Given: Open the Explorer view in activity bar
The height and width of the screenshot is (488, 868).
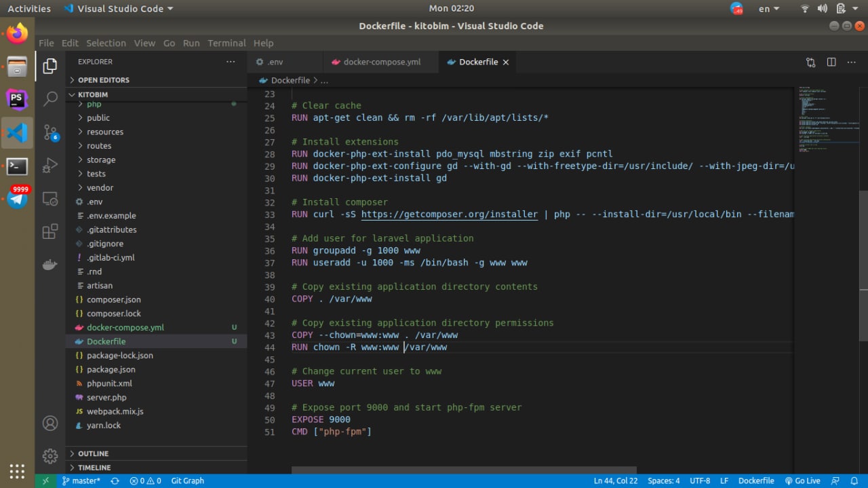Looking at the screenshot, I should 50,66.
